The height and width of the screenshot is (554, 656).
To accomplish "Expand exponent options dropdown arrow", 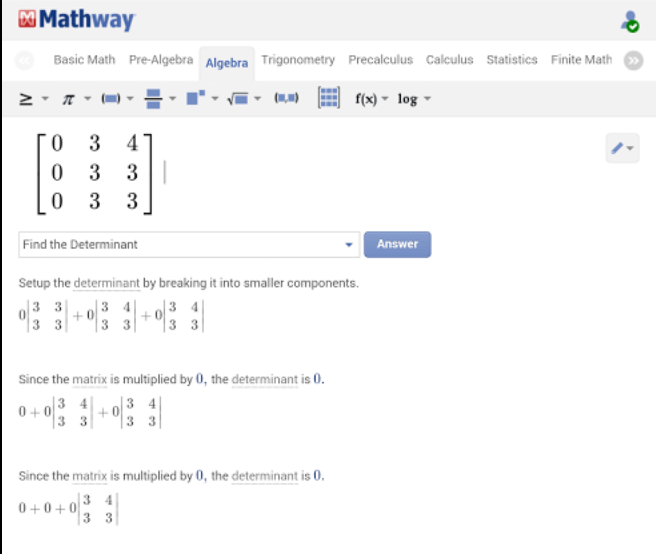I will click(215, 99).
